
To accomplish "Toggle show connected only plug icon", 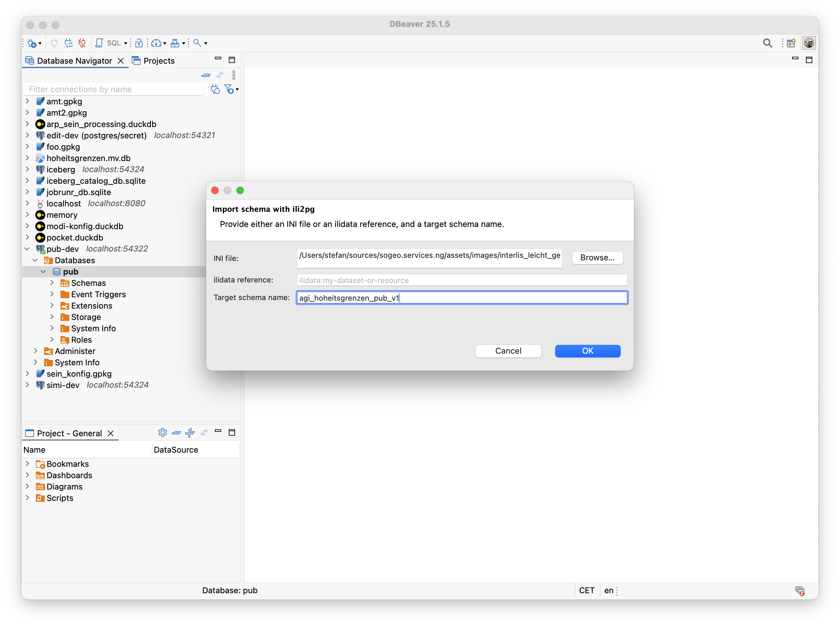I will (216, 90).
